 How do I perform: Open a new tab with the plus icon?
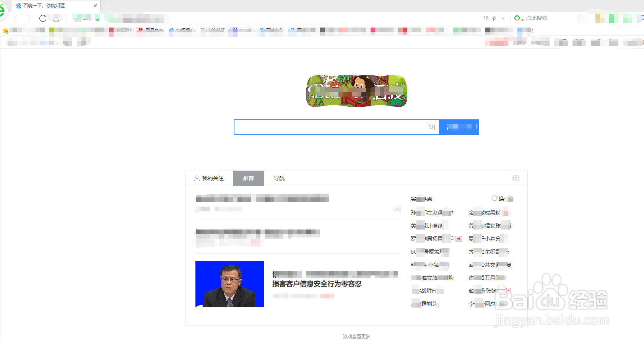(107, 6)
